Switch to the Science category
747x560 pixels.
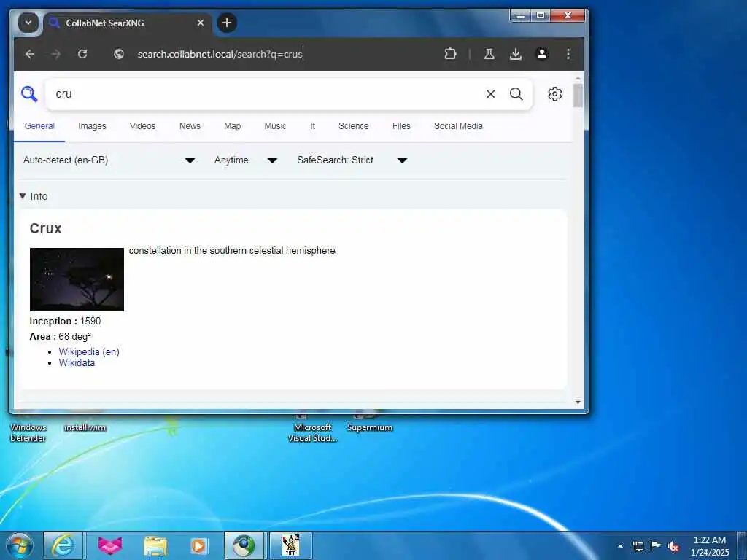pyautogui.click(x=354, y=126)
